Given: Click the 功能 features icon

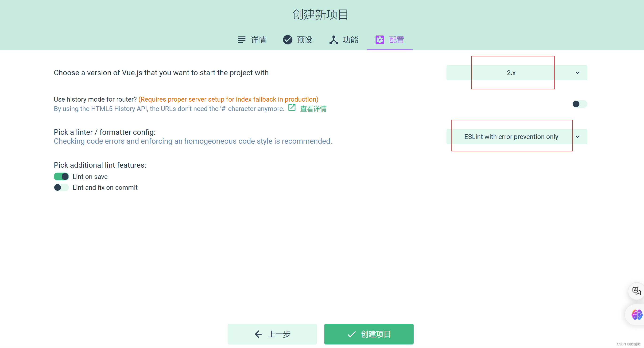Looking at the screenshot, I should [x=334, y=40].
